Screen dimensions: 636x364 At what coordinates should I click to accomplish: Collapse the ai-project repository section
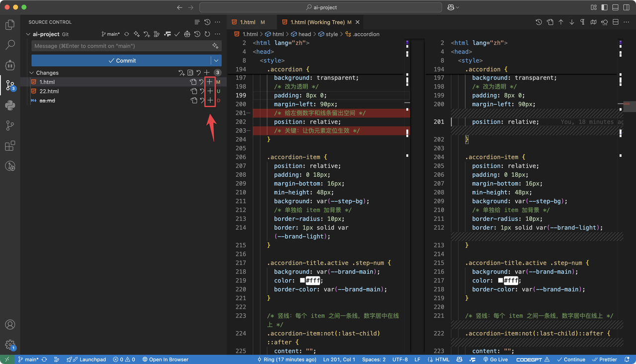pos(28,34)
